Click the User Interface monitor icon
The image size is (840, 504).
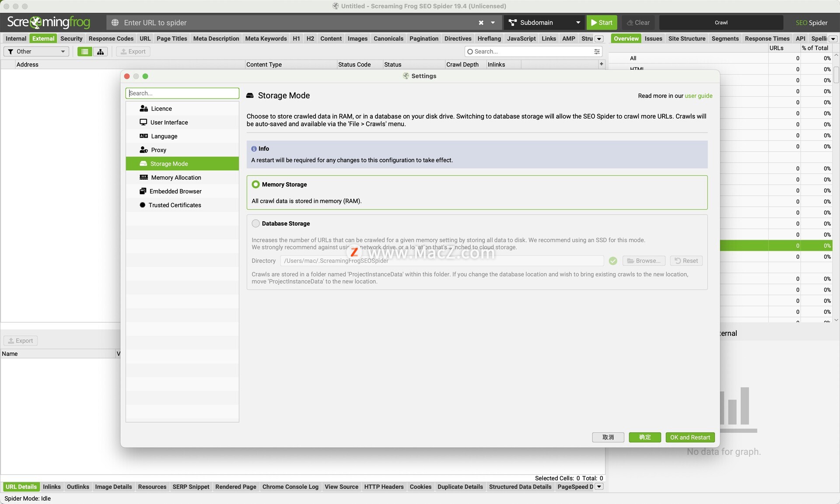tap(143, 122)
